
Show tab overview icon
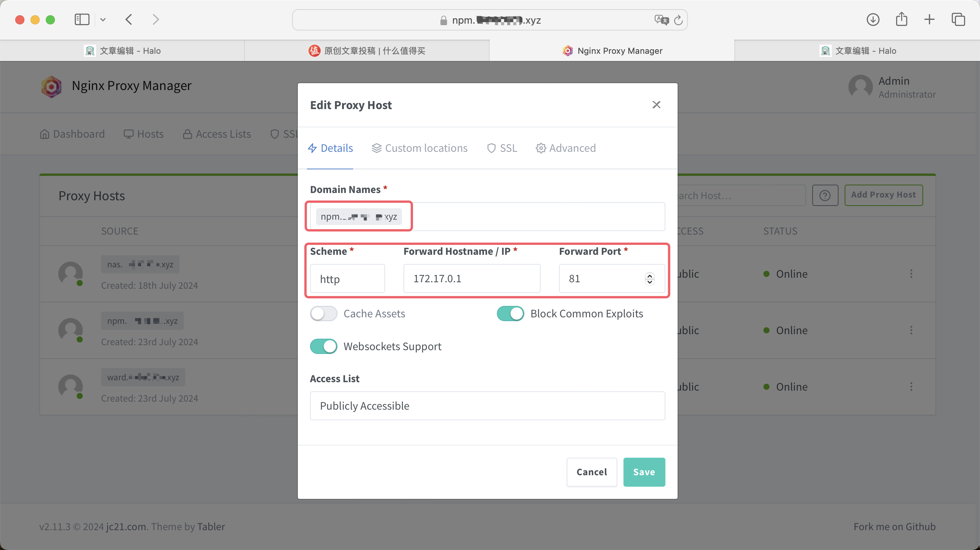[x=958, y=19]
